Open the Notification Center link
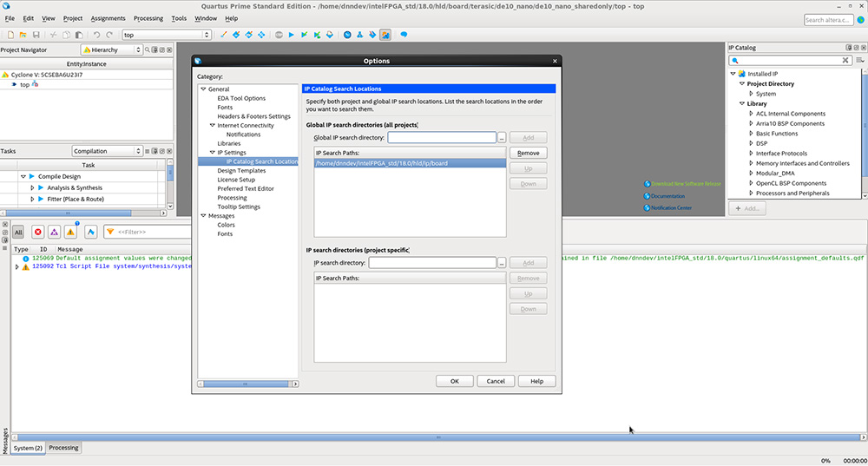This screenshot has height=466, width=868. coord(671,208)
